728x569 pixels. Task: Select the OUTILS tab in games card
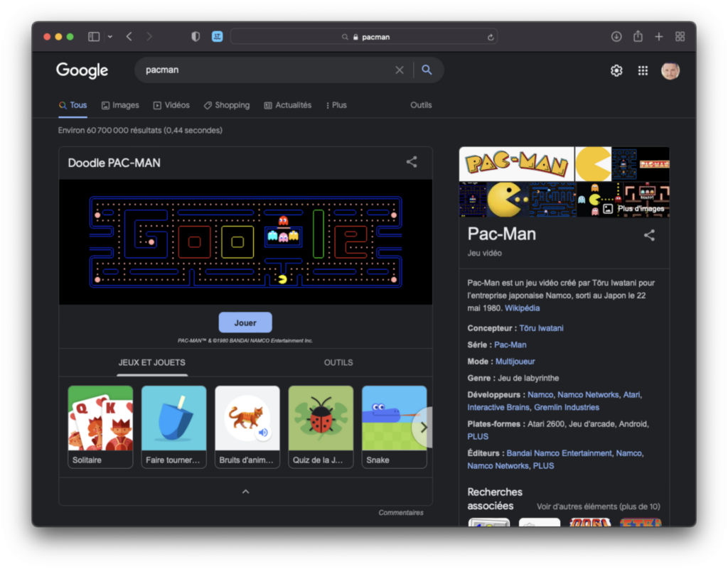point(338,362)
